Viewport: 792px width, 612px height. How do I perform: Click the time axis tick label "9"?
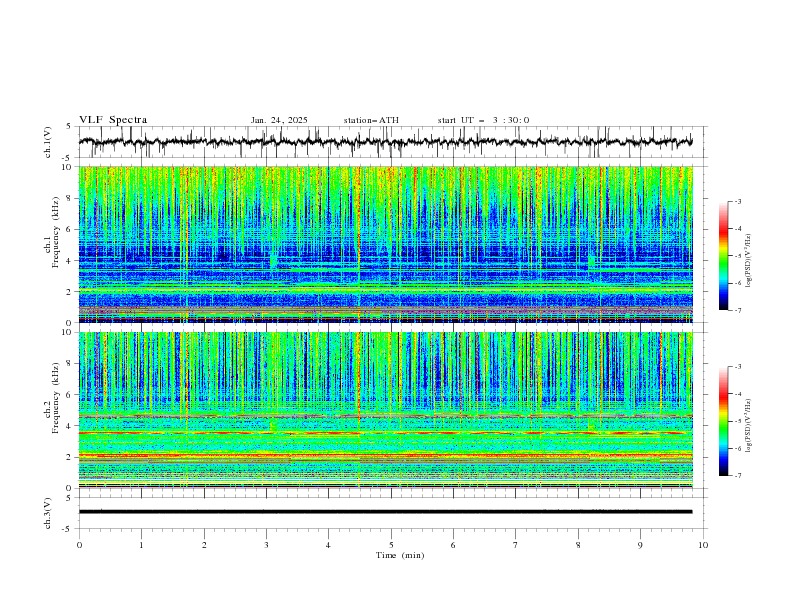click(x=640, y=545)
